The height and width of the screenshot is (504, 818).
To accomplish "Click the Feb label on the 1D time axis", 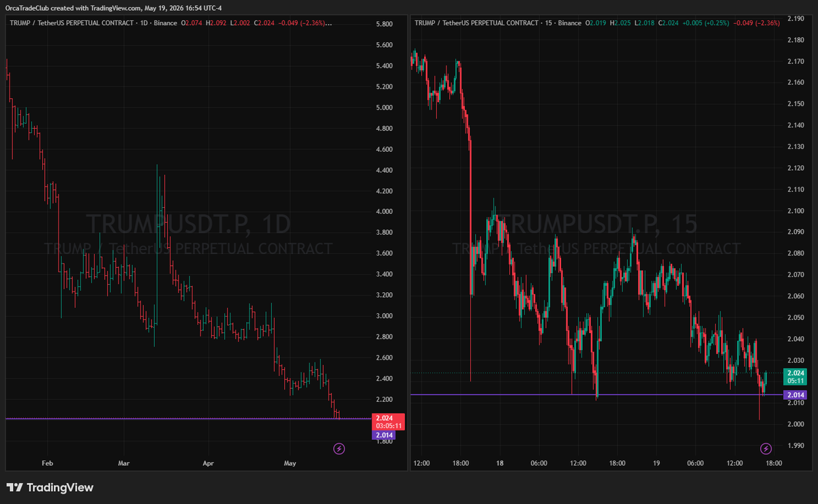I will point(47,463).
